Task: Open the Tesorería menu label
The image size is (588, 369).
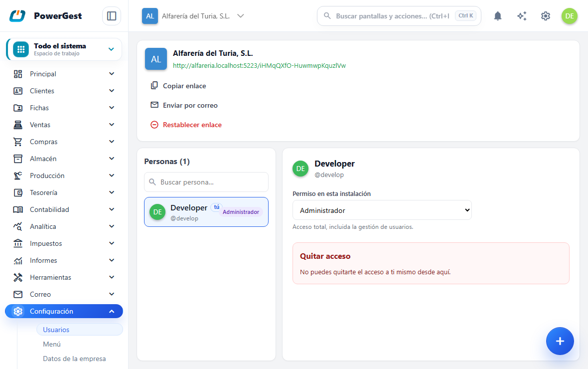Action: tap(43, 192)
